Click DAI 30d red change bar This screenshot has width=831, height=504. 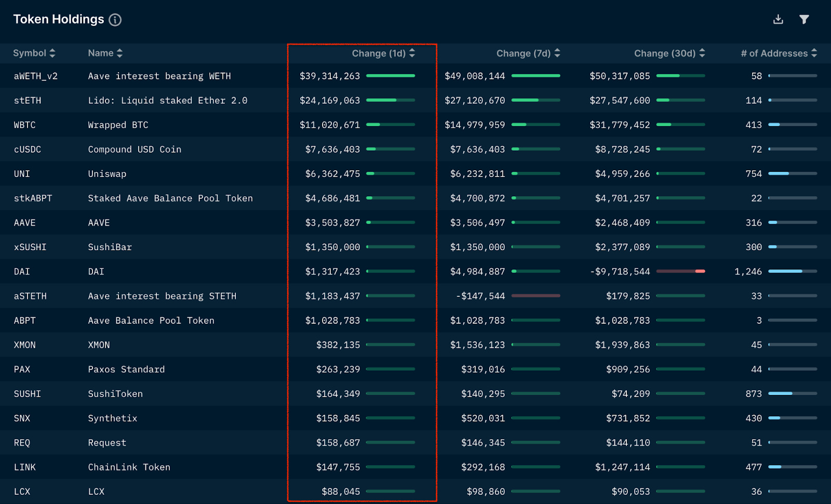point(681,271)
